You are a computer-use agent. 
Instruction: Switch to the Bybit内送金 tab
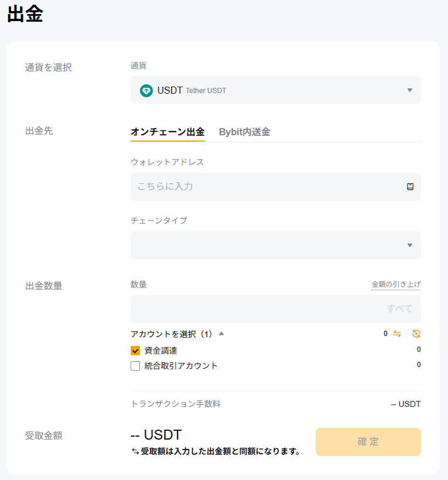pos(244,132)
